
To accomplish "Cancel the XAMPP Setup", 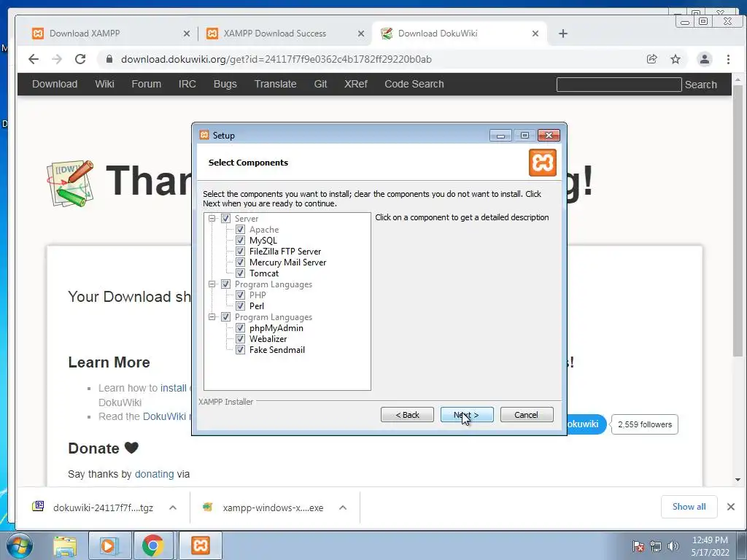I will (x=527, y=415).
